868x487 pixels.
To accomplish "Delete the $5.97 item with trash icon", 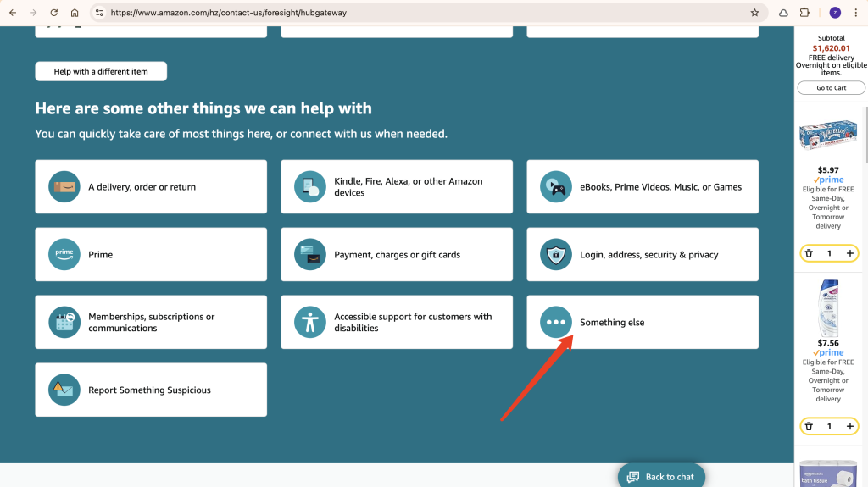I will pyautogui.click(x=809, y=253).
